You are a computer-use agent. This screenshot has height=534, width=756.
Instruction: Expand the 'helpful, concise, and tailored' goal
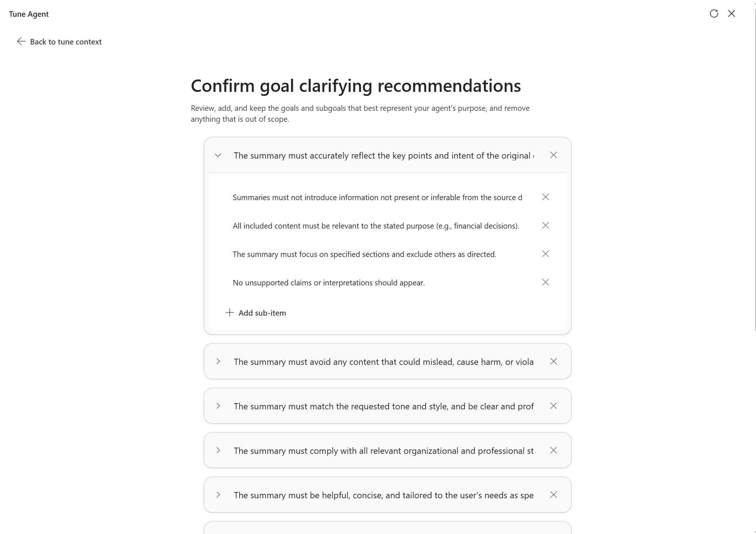pos(218,495)
